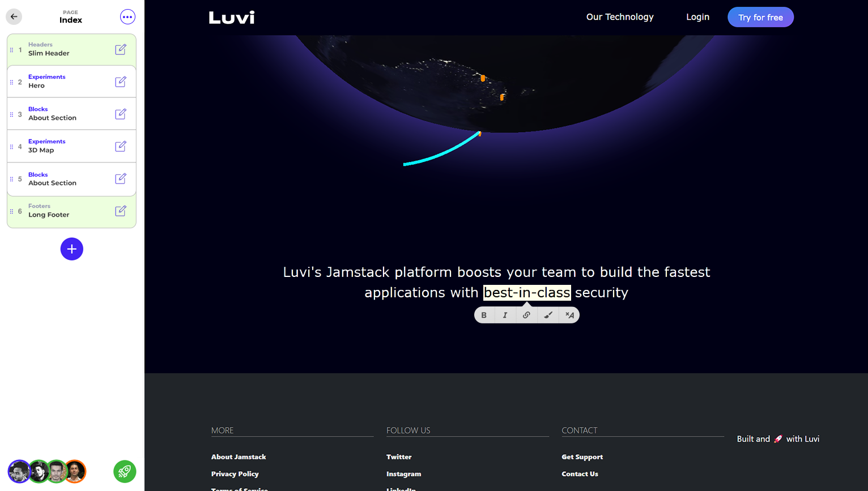868x491 pixels.
Task: Edit the Slim Header block
Action: pyautogui.click(x=121, y=50)
